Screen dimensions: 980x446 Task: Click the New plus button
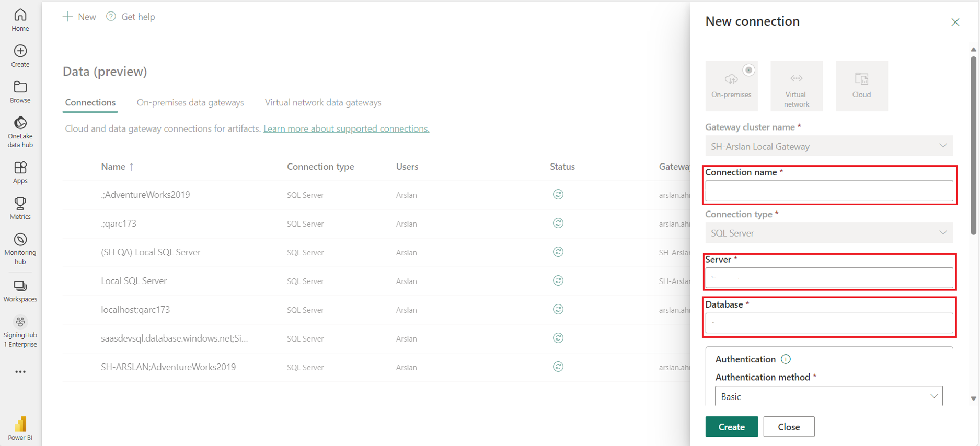(79, 17)
